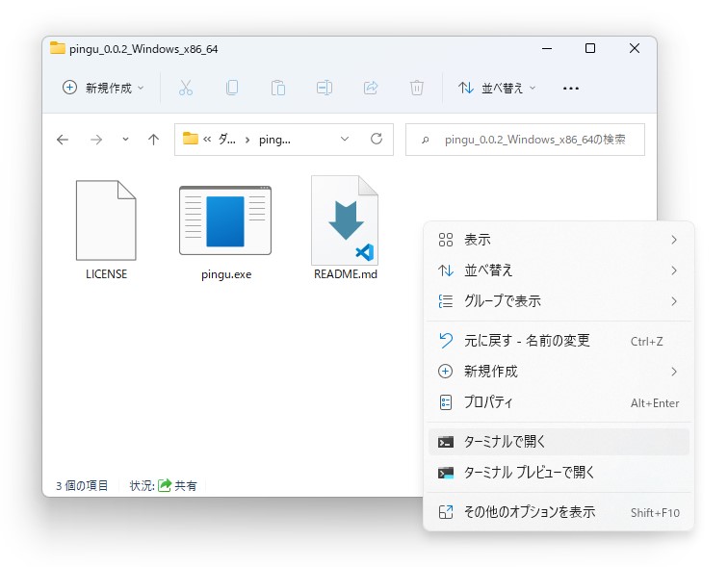
Task: Maximize the Explorer window
Action: pyautogui.click(x=590, y=48)
